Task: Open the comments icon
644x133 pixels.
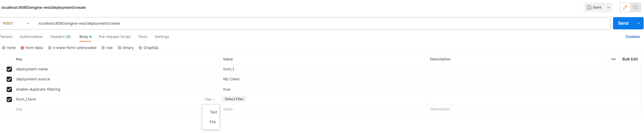Action: (x=635, y=8)
